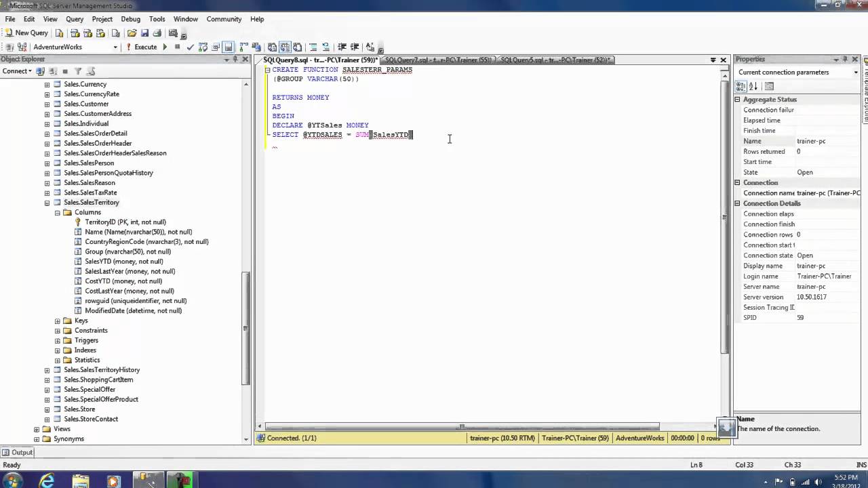Open the Community menu
Screen dimensions: 868x488
coord(224,19)
